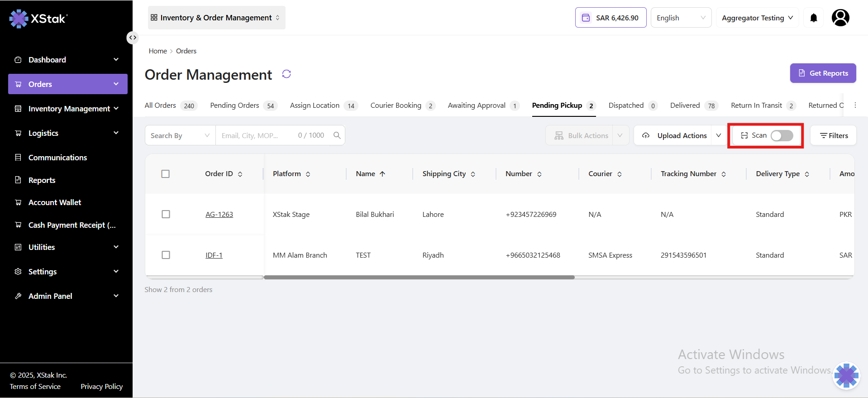The width and height of the screenshot is (868, 398).
Task: Open order link IDF-1
Action: pos(214,255)
